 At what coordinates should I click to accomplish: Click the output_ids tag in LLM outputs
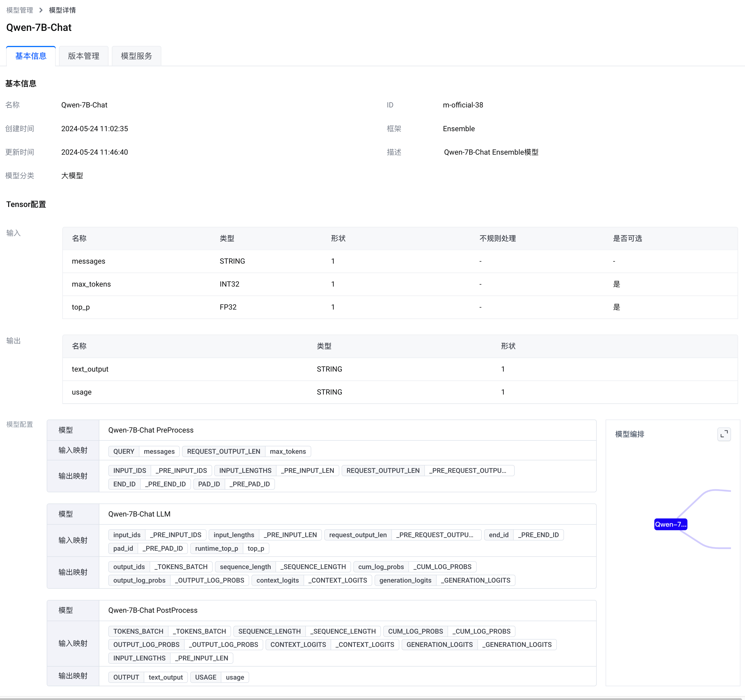point(129,567)
